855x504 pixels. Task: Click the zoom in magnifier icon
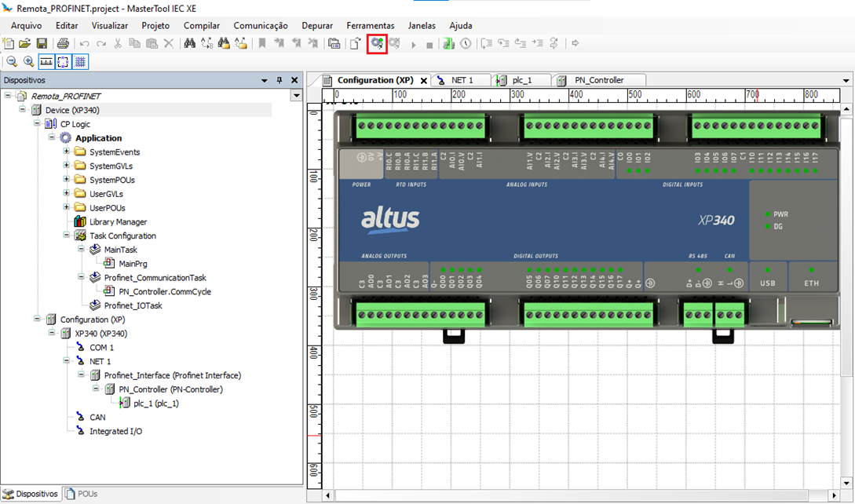29,62
